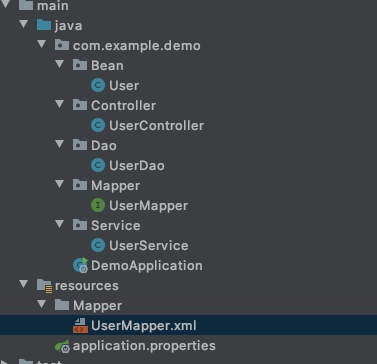Click the com.example.demo package icon
This screenshot has width=377, height=364.
tap(62, 45)
